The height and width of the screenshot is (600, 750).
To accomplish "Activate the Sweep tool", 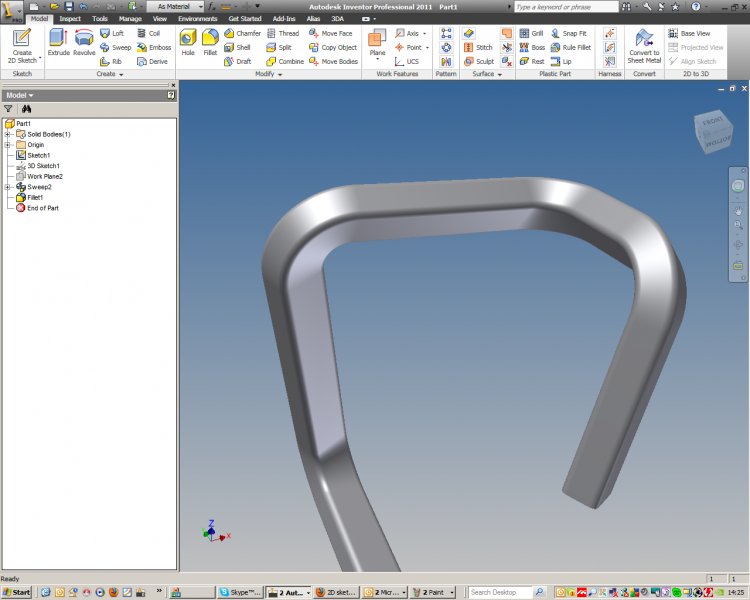I will pyautogui.click(x=115, y=47).
